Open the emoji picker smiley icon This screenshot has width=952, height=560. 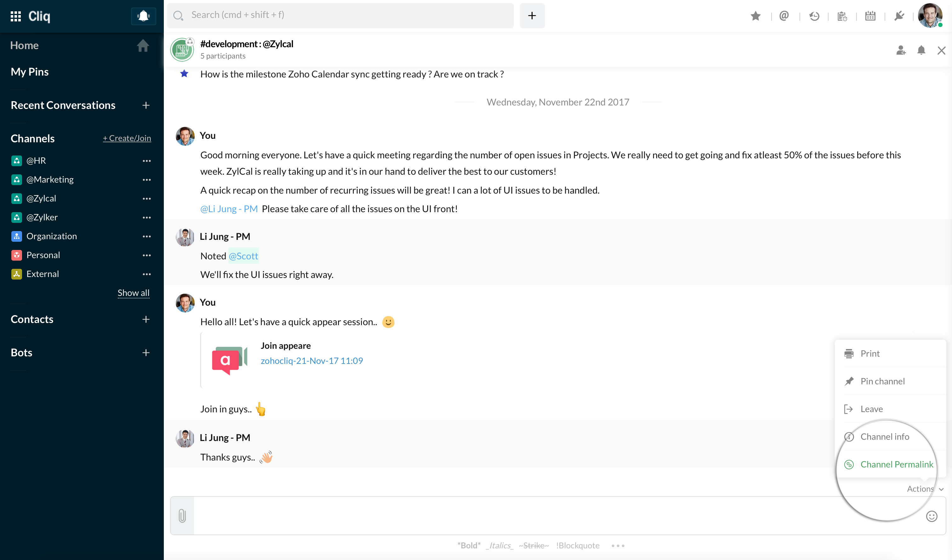932,516
